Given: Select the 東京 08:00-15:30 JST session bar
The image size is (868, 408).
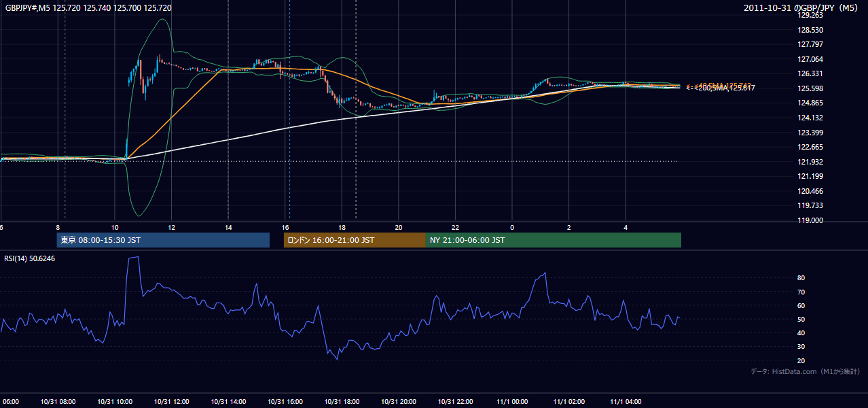Looking at the screenshot, I should coord(163,240).
